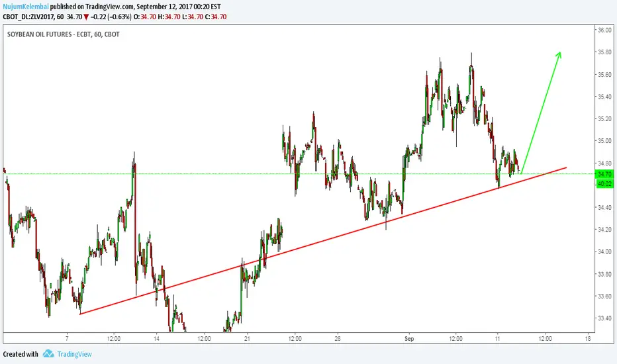Select the 35.80 price axis label
This screenshot has height=364, width=617.
(x=604, y=52)
